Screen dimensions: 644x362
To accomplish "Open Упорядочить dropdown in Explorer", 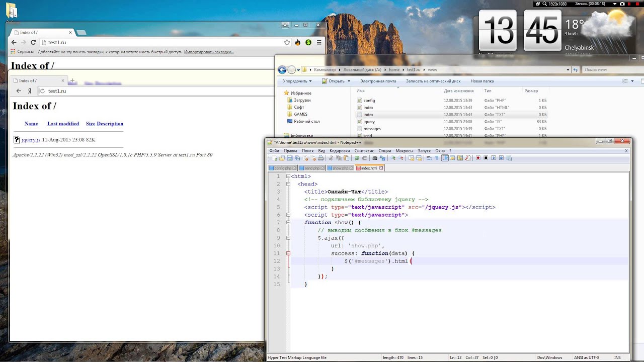I will pos(297,81).
